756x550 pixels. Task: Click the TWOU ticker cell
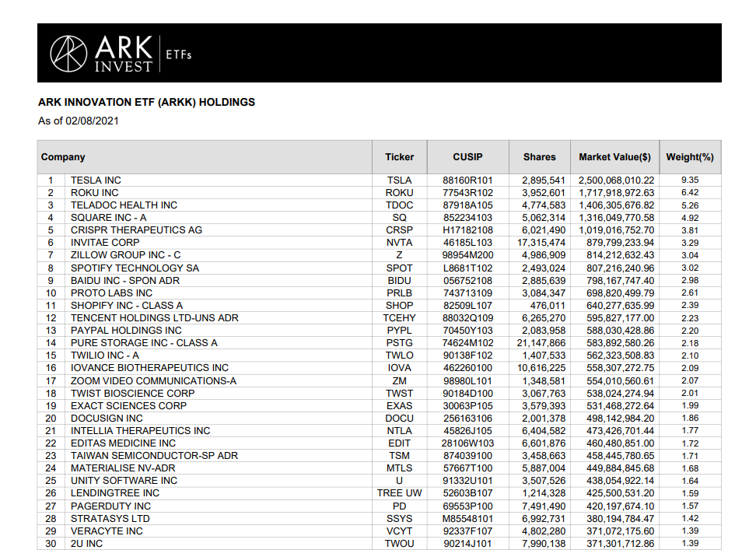click(x=399, y=544)
